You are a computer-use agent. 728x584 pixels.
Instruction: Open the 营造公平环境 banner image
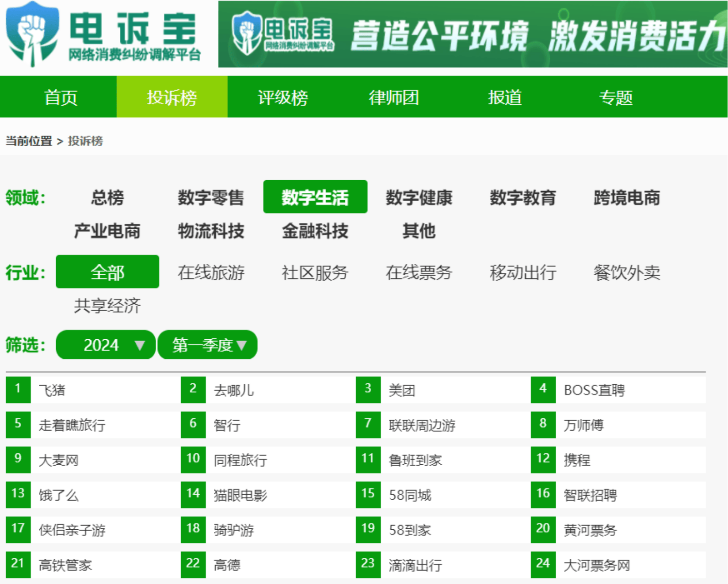tap(473, 34)
